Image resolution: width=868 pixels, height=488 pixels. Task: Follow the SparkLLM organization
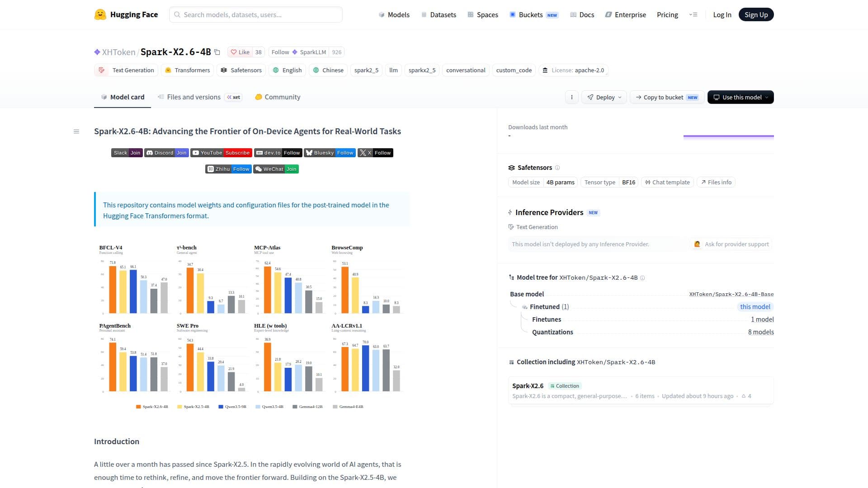tap(298, 52)
